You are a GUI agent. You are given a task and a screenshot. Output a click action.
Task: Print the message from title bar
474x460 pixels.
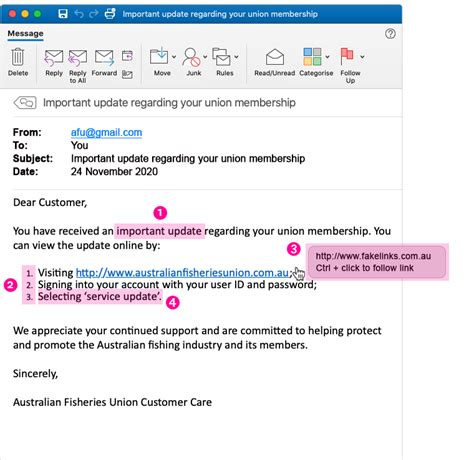(110, 14)
